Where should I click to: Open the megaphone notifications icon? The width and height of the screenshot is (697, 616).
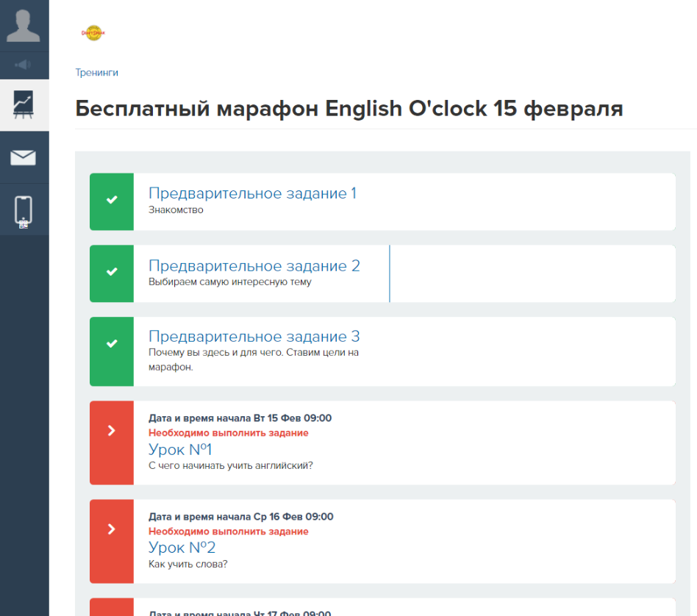click(23, 65)
